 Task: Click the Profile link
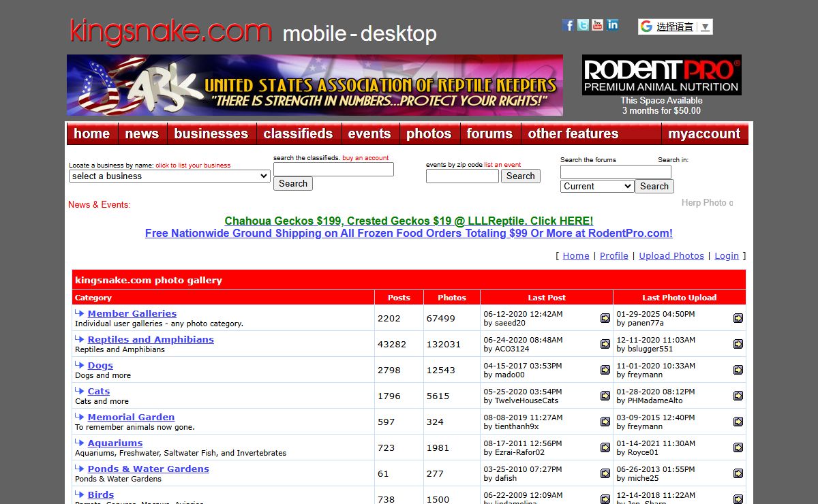tap(614, 255)
